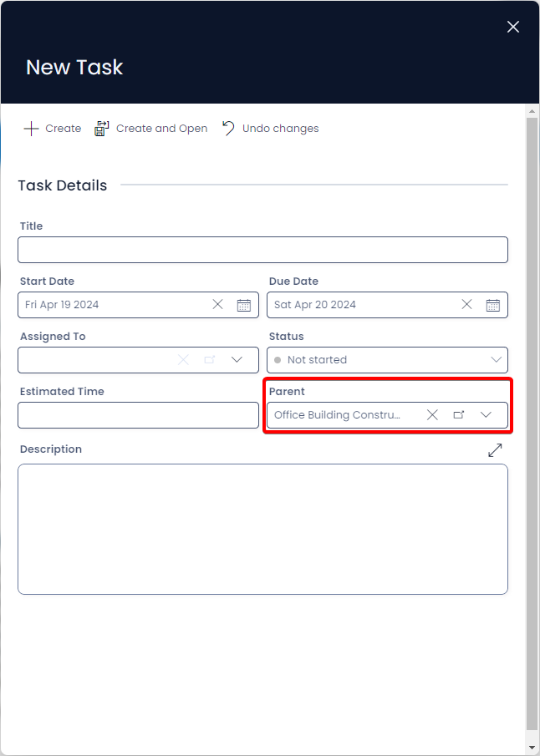Image resolution: width=540 pixels, height=756 pixels.
Task: Click the Undo changes text
Action: tap(280, 129)
